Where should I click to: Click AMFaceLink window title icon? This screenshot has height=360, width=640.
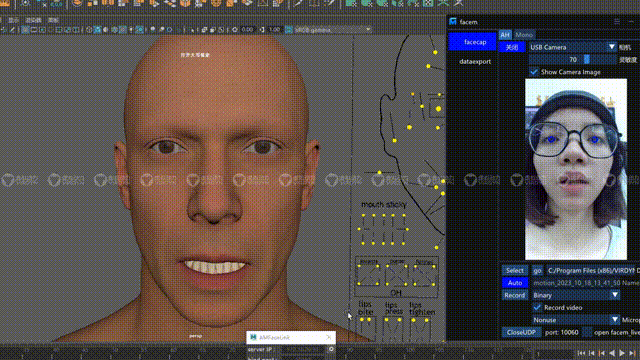coord(253,337)
